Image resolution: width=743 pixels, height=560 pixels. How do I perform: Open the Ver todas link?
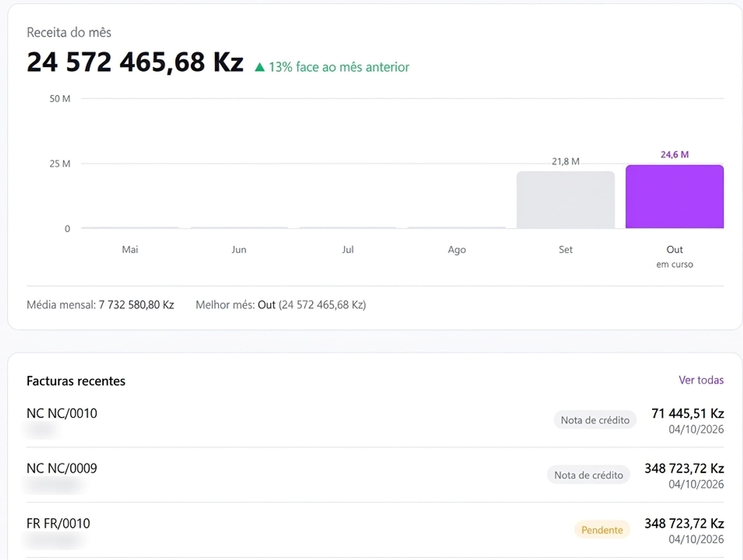(701, 380)
